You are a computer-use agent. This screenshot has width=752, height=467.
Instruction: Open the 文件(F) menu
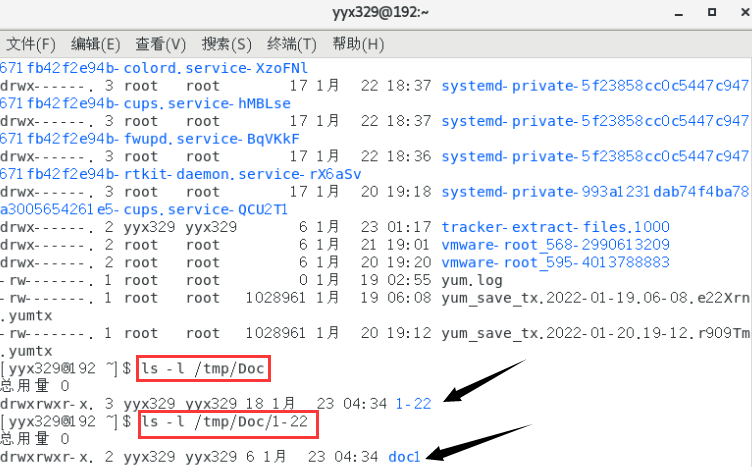(x=31, y=44)
